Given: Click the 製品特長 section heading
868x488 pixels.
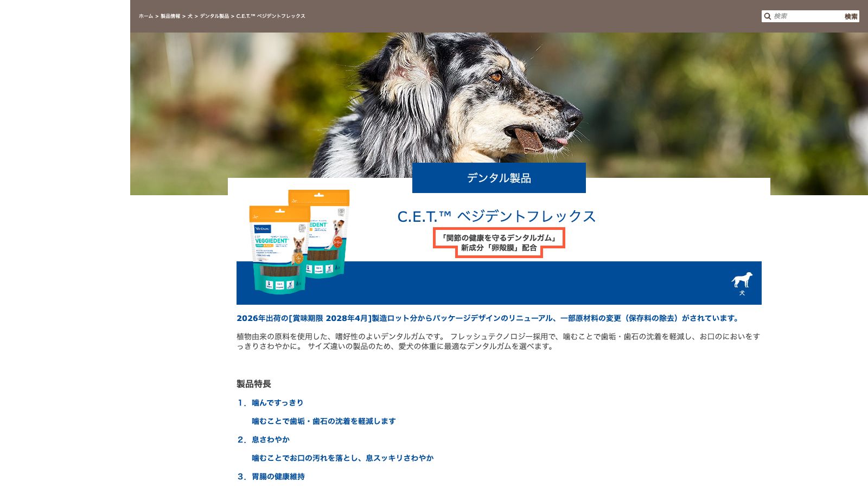Looking at the screenshot, I should 253,384.
